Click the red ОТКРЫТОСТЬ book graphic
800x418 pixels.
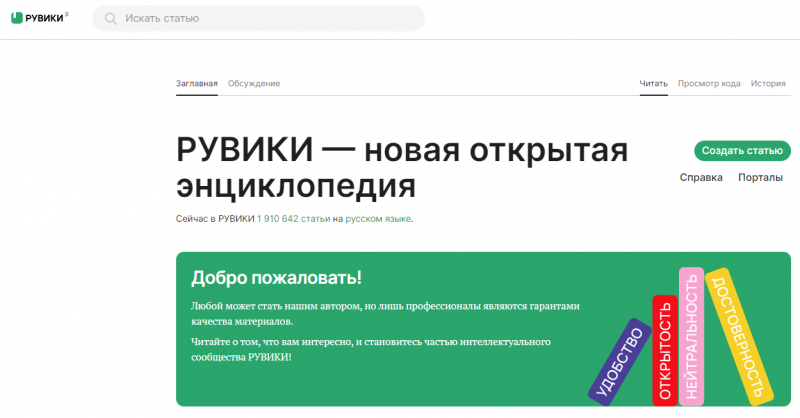point(665,350)
